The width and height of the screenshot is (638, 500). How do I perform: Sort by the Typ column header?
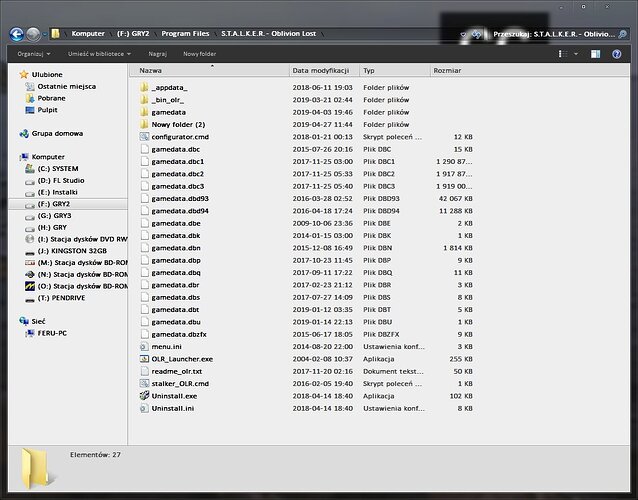tap(395, 70)
